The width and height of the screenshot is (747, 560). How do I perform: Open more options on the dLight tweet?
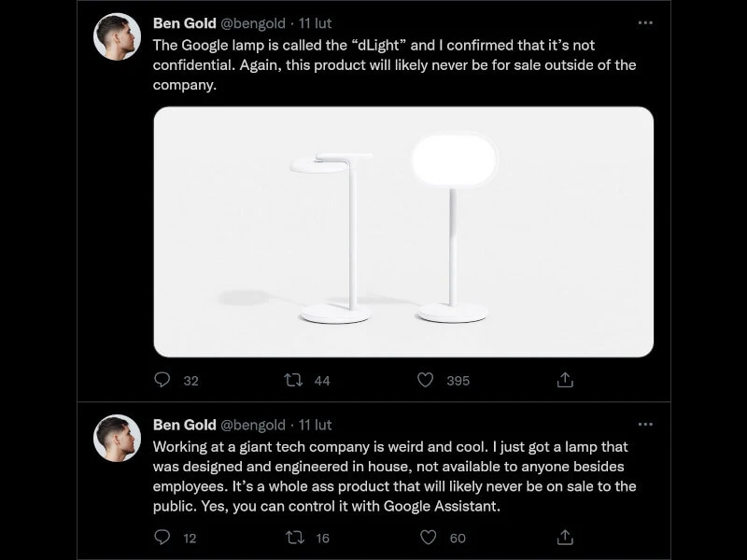coord(645,23)
